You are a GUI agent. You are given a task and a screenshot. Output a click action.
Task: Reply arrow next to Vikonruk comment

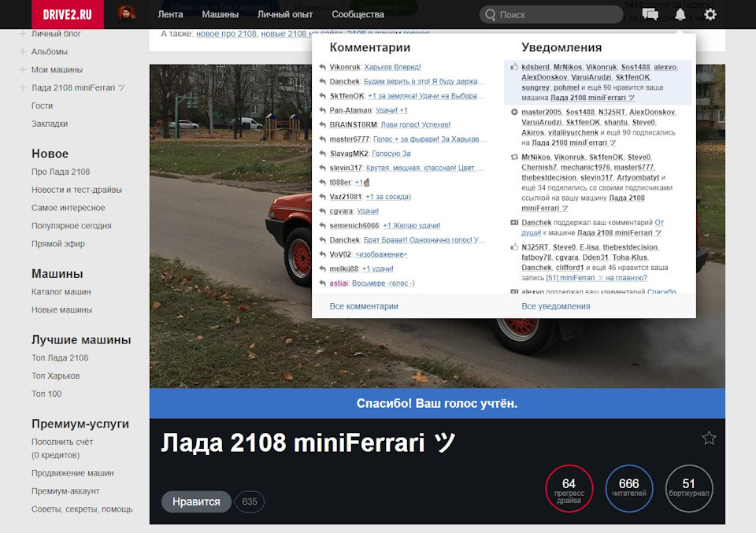click(323, 67)
